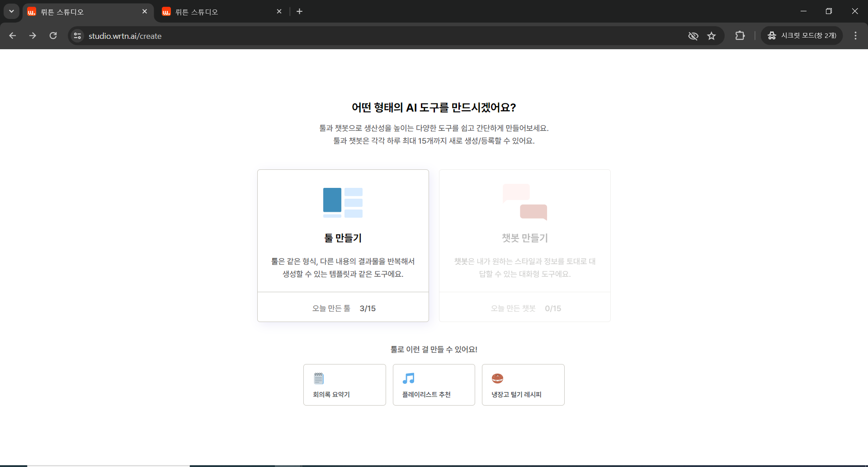Go back to the previous page
Image resolution: width=868 pixels, height=467 pixels.
click(x=13, y=36)
